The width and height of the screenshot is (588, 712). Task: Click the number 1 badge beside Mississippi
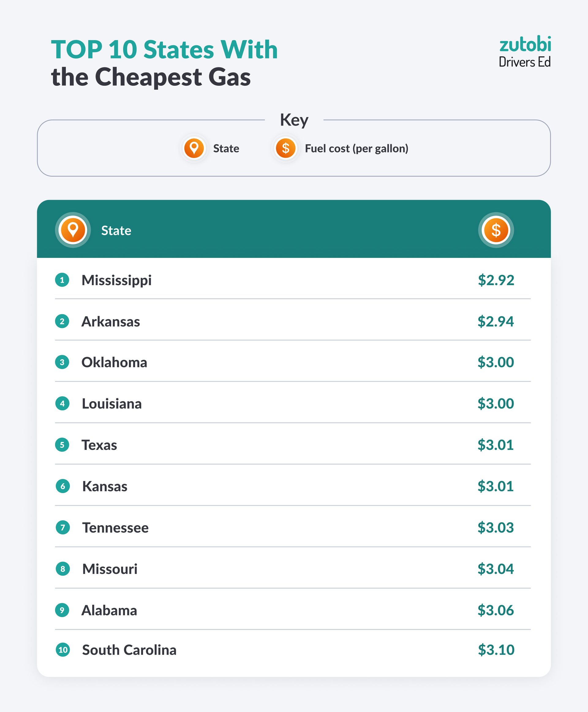pos(62,280)
